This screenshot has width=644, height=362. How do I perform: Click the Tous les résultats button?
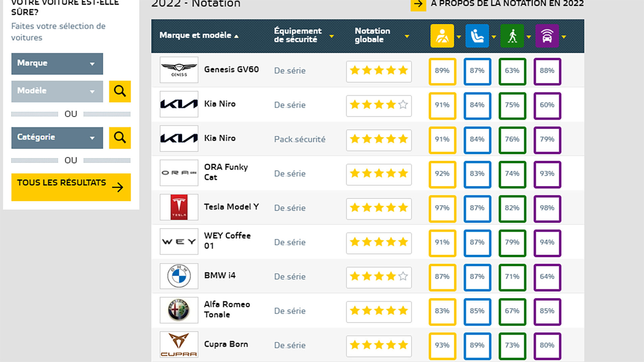(71, 187)
